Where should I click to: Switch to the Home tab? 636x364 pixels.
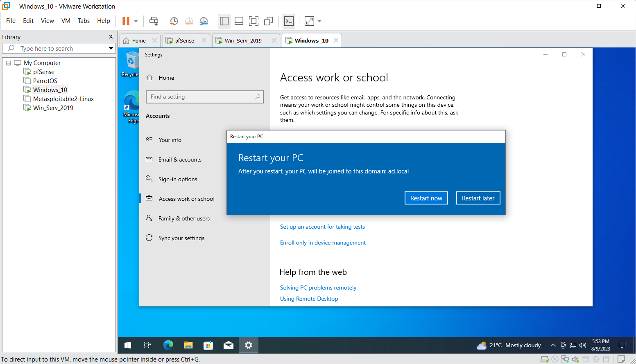tap(139, 40)
